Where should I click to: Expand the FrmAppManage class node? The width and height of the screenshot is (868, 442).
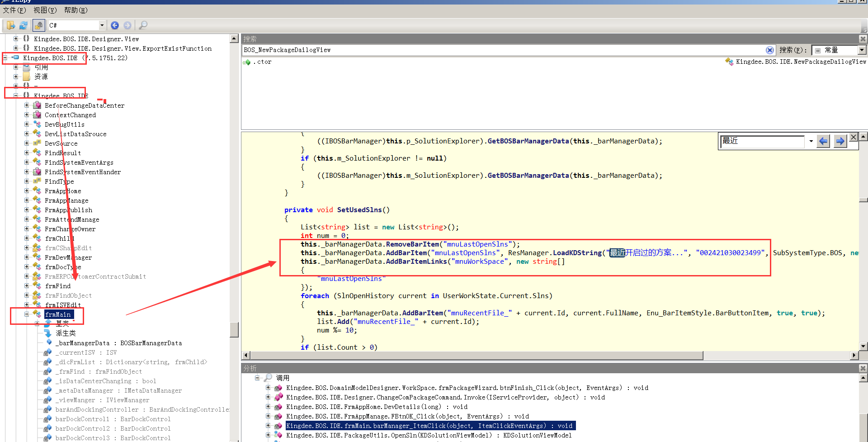(x=27, y=200)
